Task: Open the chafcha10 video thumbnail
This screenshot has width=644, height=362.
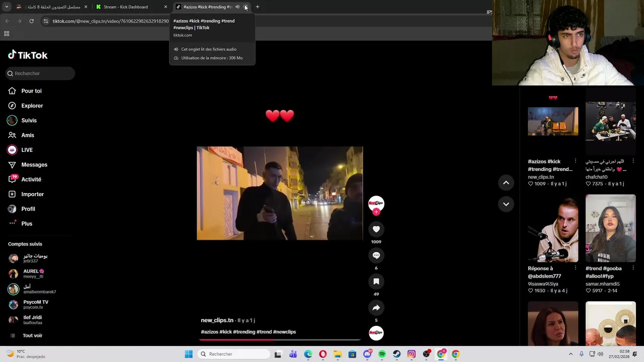Action: tap(610, 121)
